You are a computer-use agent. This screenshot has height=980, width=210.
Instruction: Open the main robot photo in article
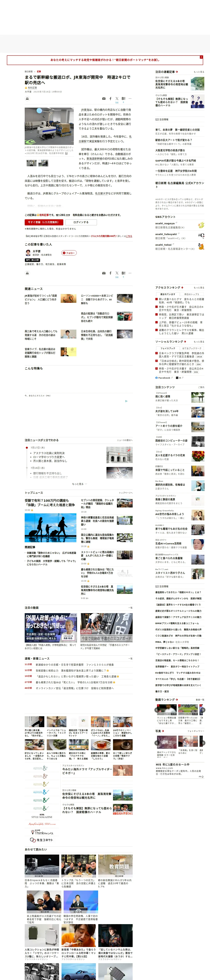49,126
